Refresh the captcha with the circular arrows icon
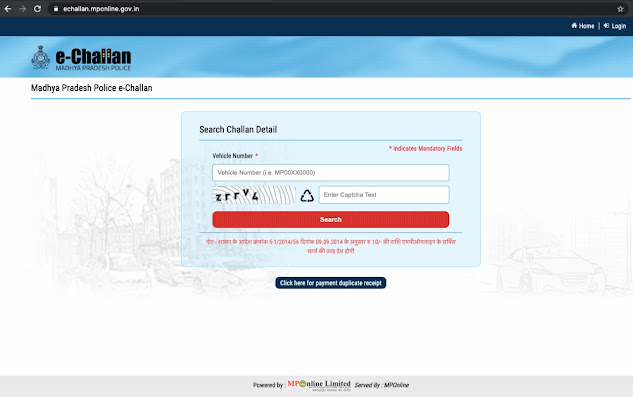Viewport: 633px width, 397px height. tap(307, 196)
